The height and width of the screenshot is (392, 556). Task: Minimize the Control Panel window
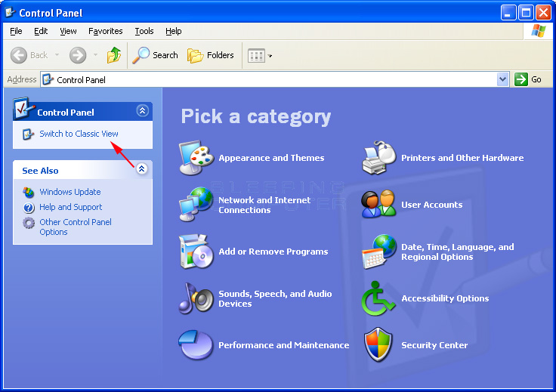[508, 13]
